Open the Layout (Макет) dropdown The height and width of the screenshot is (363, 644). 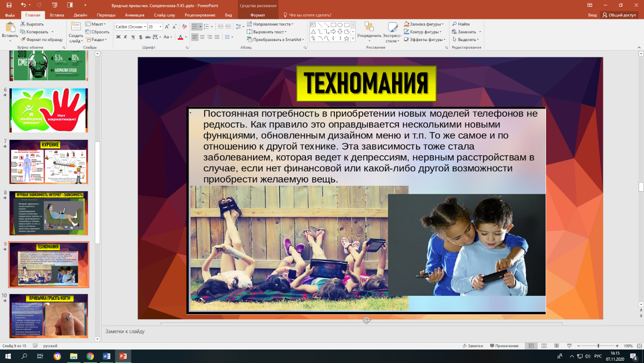click(96, 24)
